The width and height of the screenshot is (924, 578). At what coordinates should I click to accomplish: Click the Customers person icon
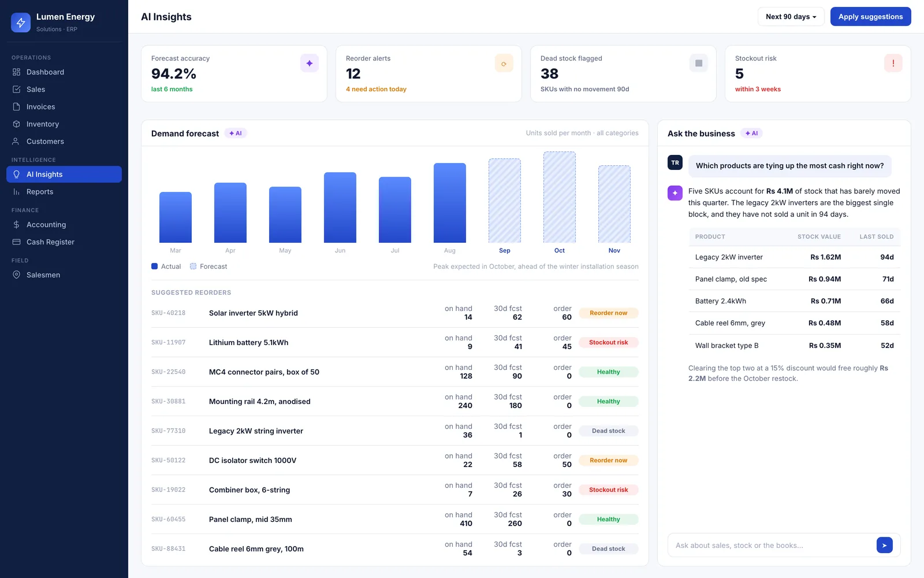coord(16,142)
